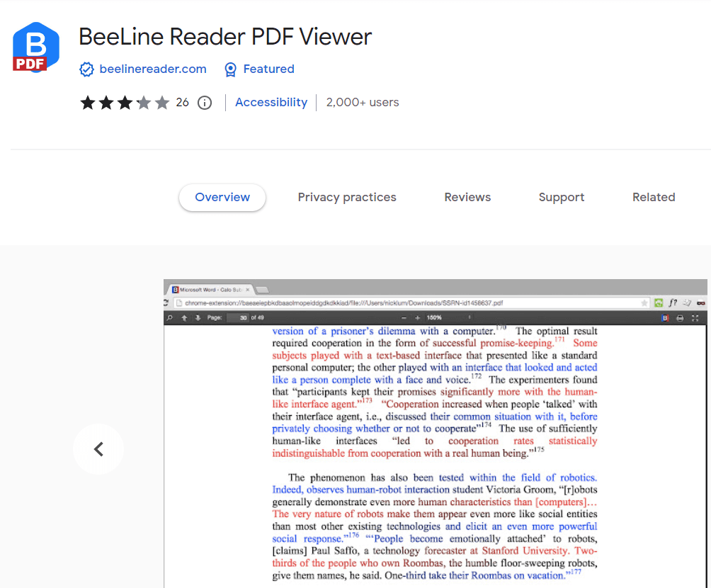Image resolution: width=711 pixels, height=588 pixels.
Task: Select the Overview tab
Action: click(x=222, y=198)
